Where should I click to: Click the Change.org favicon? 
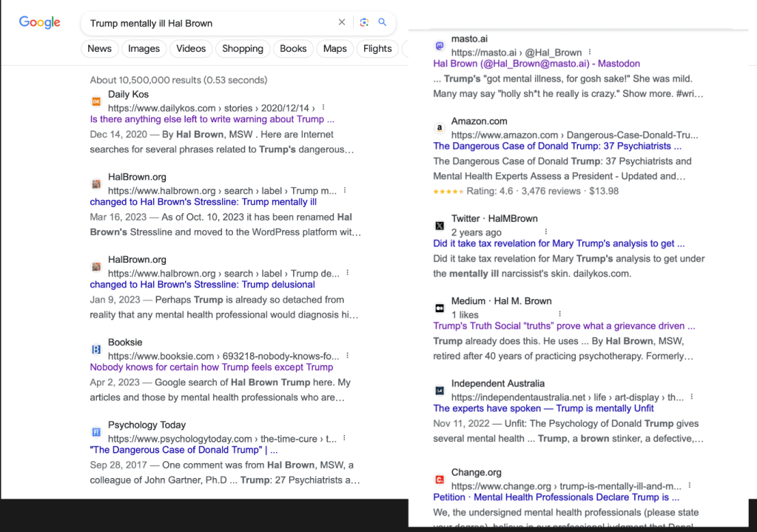tap(440, 479)
